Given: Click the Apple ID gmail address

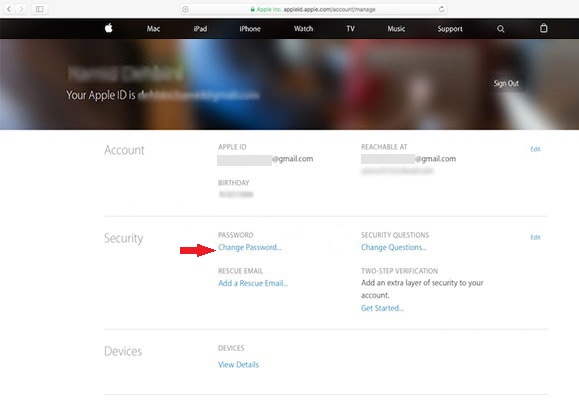Looking at the screenshot, I should pyautogui.click(x=265, y=160).
